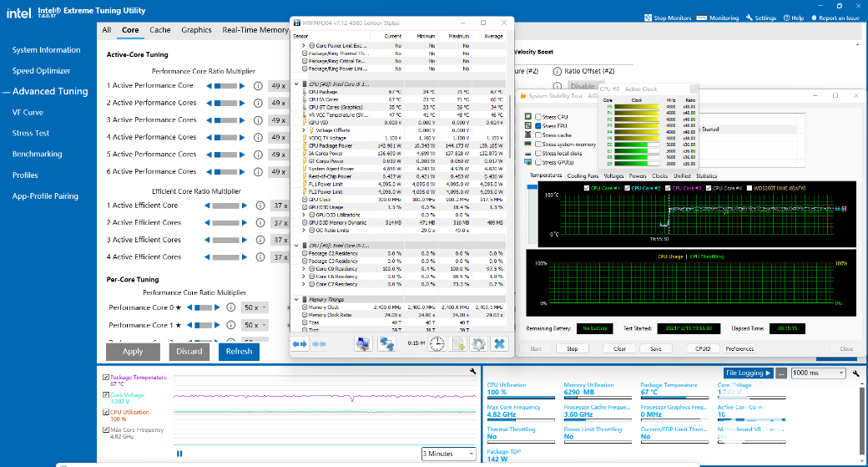Open the 3 Minutes time range dropdown
868x467 pixels.
pyautogui.click(x=448, y=454)
